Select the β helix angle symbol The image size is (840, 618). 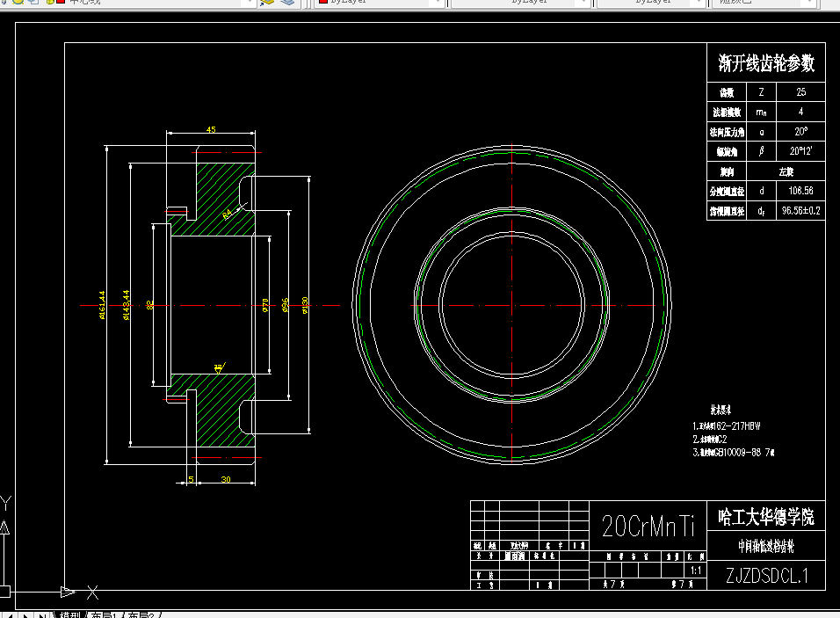click(761, 152)
